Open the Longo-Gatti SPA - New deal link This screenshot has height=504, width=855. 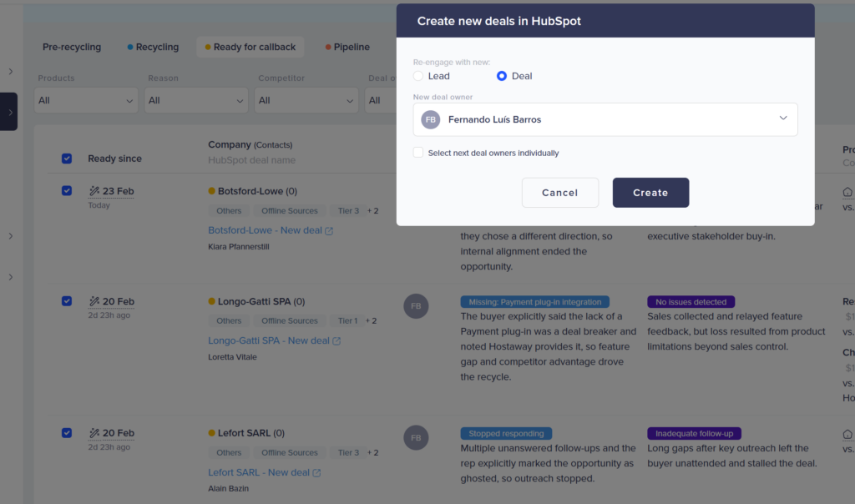pyautogui.click(x=268, y=340)
